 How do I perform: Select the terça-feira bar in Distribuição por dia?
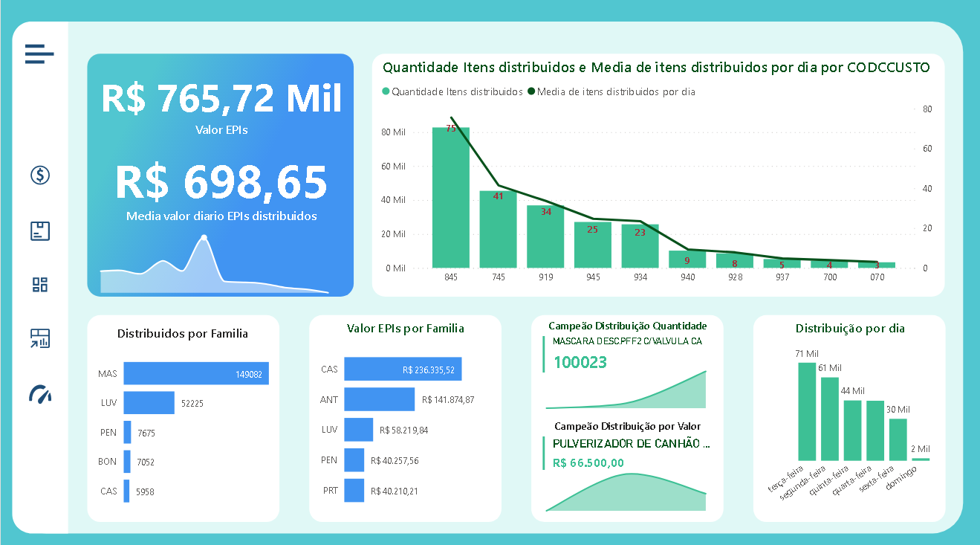[807, 411]
